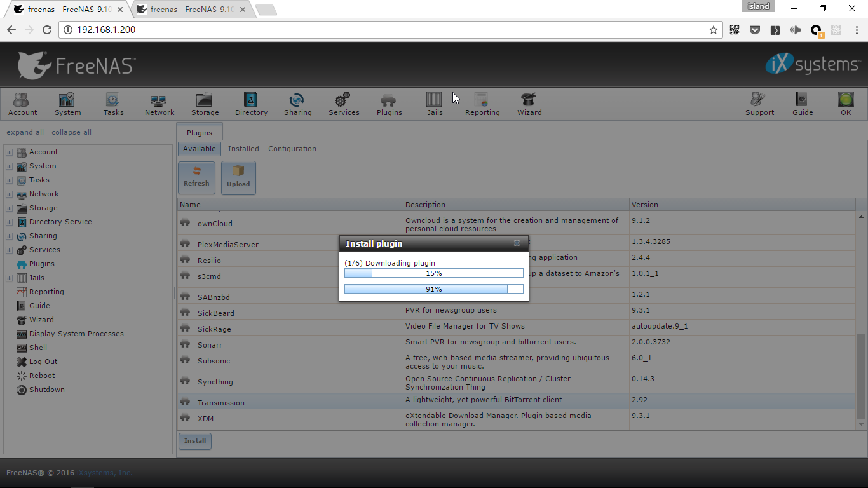This screenshot has width=868, height=488.
Task: Switch to the Installed sub-tab
Action: (243, 149)
